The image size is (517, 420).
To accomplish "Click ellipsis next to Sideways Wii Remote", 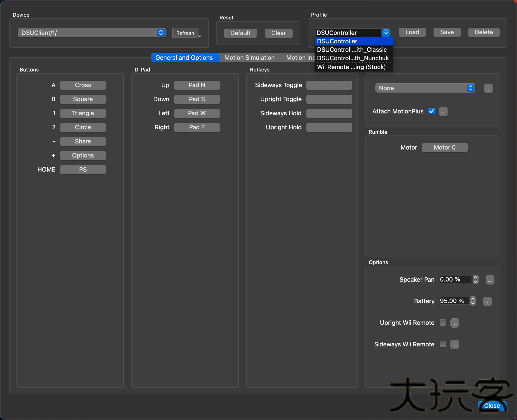I will tap(454, 345).
